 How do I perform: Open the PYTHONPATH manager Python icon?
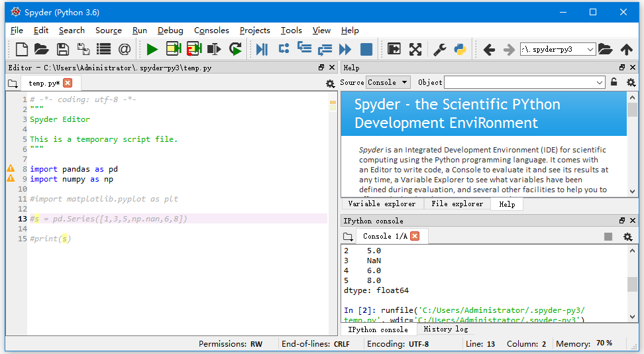(x=460, y=49)
